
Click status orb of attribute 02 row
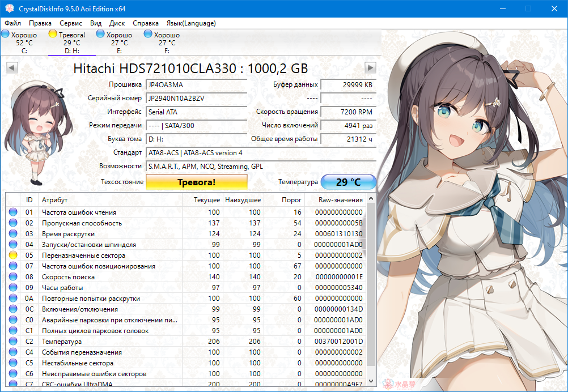(x=13, y=223)
